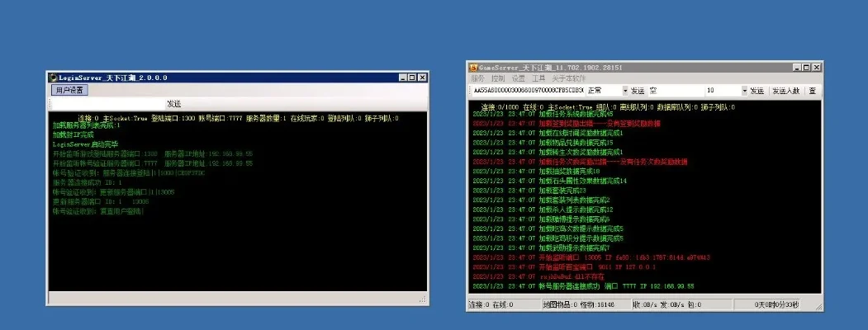Click the 查 button in GameServer toolbar
The height and width of the screenshot is (330, 868).
click(812, 90)
